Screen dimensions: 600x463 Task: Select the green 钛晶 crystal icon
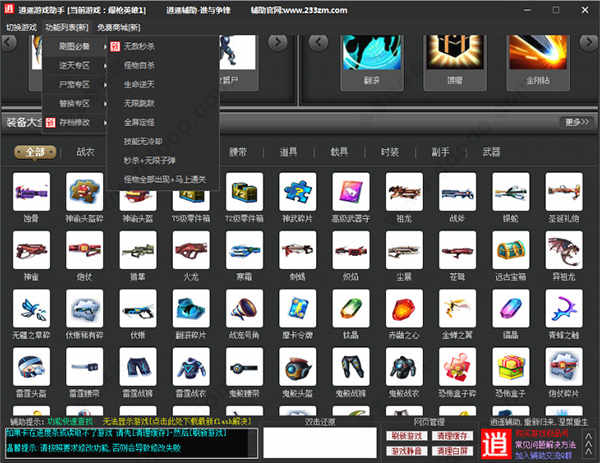tap(351, 308)
